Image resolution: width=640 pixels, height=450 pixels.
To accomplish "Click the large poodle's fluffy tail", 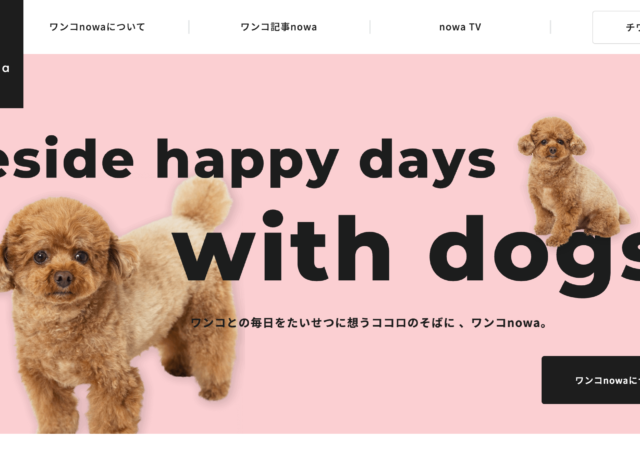I will pyautogui.click(x=202, y=202).
